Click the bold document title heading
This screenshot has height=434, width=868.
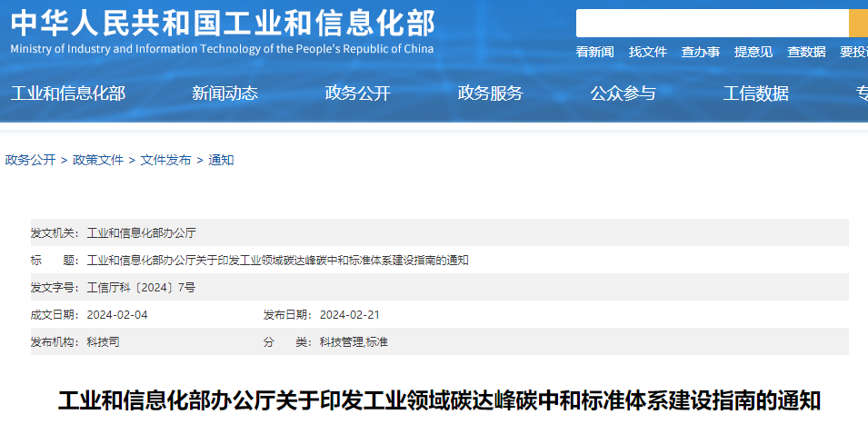[439, 400]
